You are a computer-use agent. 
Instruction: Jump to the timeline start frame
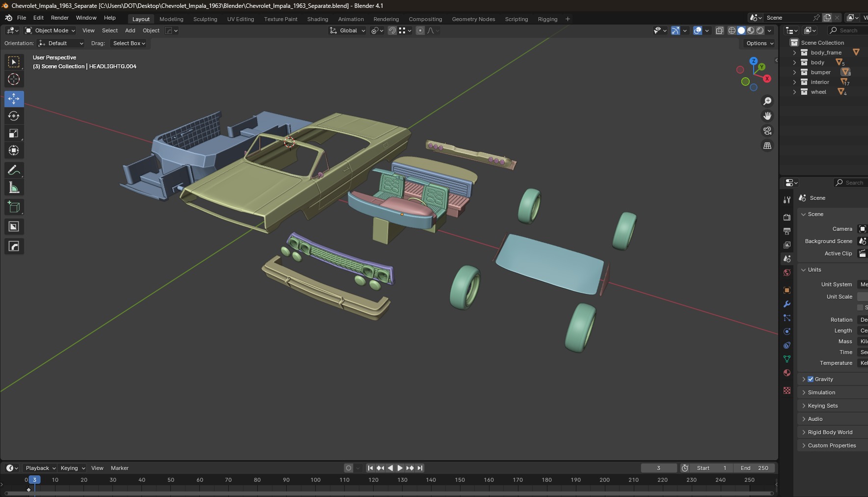[371, 468]
